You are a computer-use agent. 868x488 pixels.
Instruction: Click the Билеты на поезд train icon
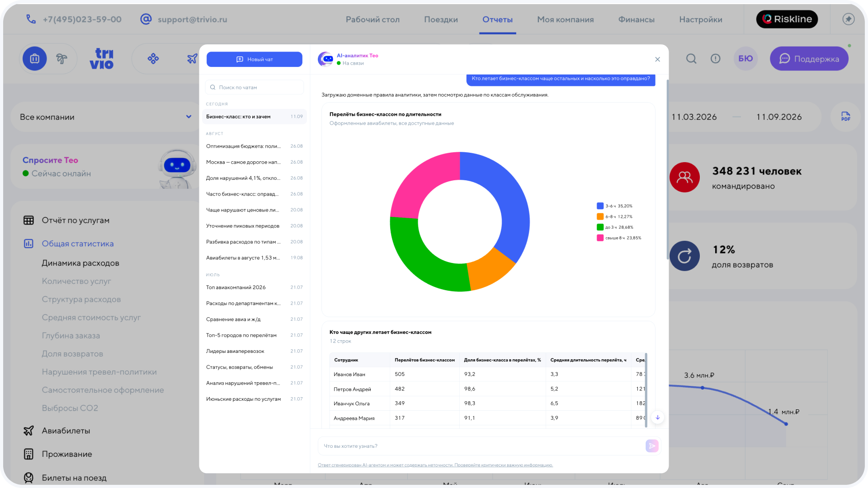pyautogui.click(x=28, y=478)
